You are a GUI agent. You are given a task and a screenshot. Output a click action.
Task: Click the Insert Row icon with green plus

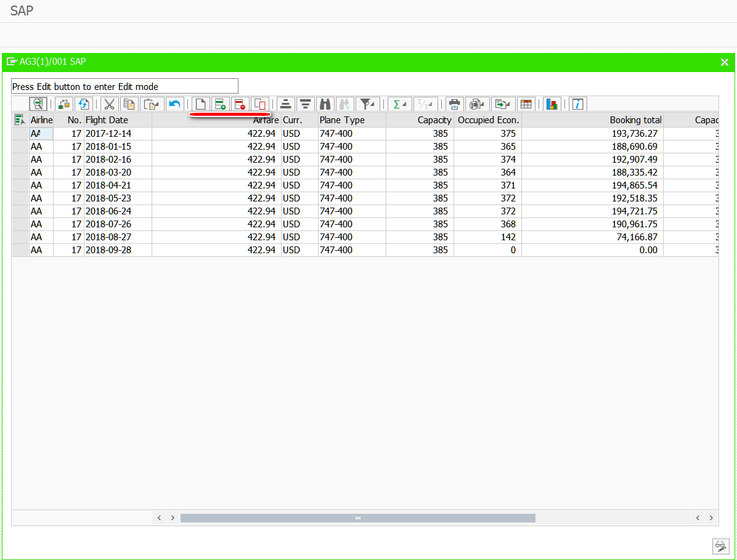pos(220,104)
